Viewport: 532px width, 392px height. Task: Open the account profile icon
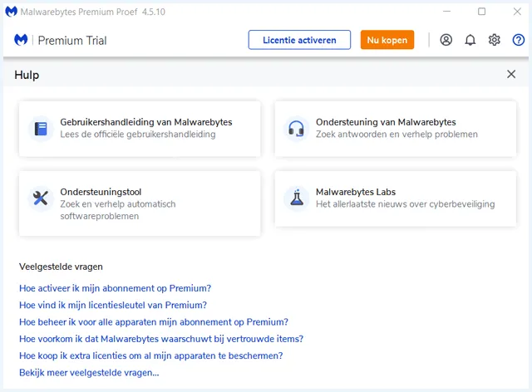pos(446,40)
